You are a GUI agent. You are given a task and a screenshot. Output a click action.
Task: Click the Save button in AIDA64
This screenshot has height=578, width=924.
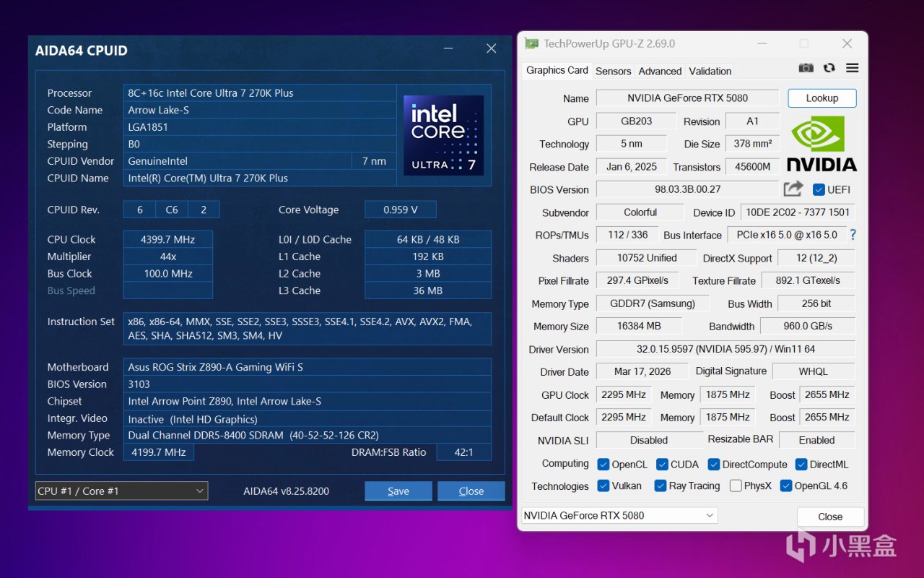pyautogui.click(x=398, y=491)
